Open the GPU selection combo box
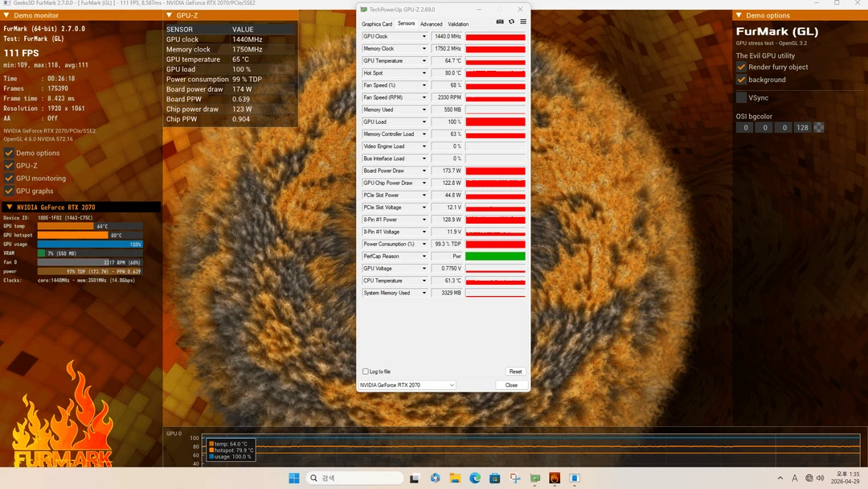Viewport: 868px width, 489px height. pos(407,385)
